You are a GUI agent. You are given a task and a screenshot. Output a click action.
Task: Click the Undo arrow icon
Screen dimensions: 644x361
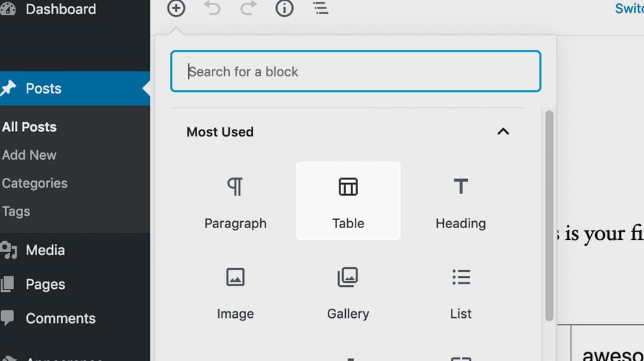(x=212, y=8)
